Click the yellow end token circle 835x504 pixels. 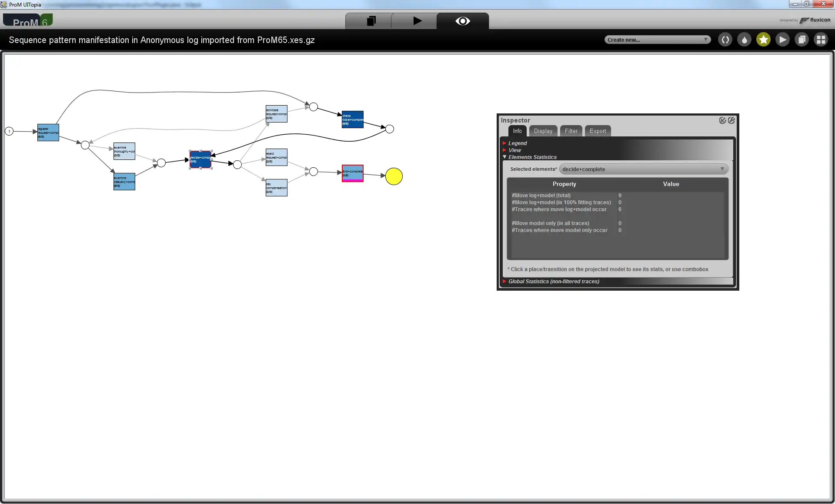394,176
